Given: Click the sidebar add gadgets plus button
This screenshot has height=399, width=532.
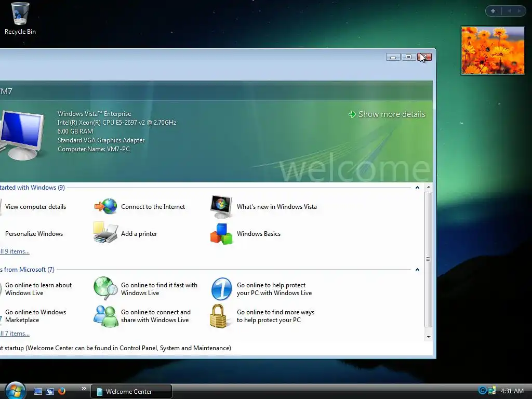Looking at the screenshot, I should pyautogui.click(x=493, y=11).
